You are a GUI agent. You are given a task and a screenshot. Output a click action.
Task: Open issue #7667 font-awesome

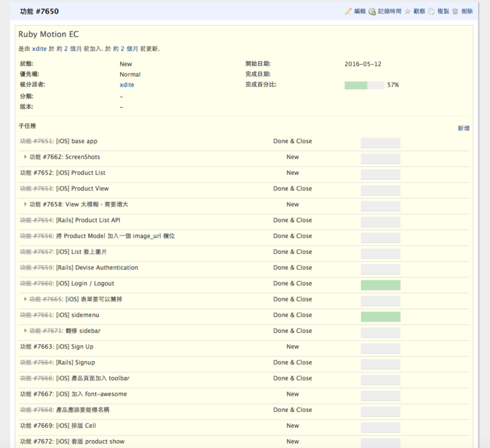pyautogui.click(x=37, y=394)
